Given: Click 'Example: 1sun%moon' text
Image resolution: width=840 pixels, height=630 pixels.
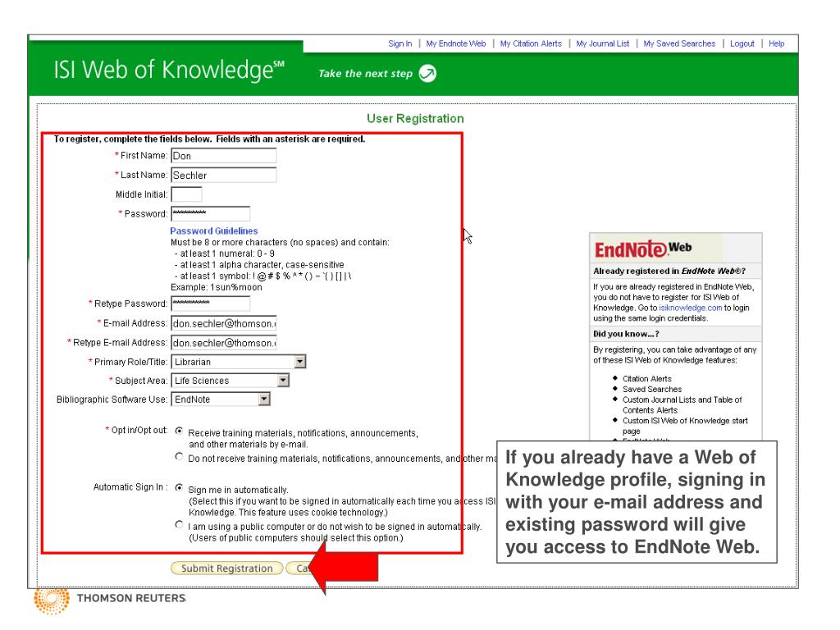Looking at the screenshot, I should (217, 287).
